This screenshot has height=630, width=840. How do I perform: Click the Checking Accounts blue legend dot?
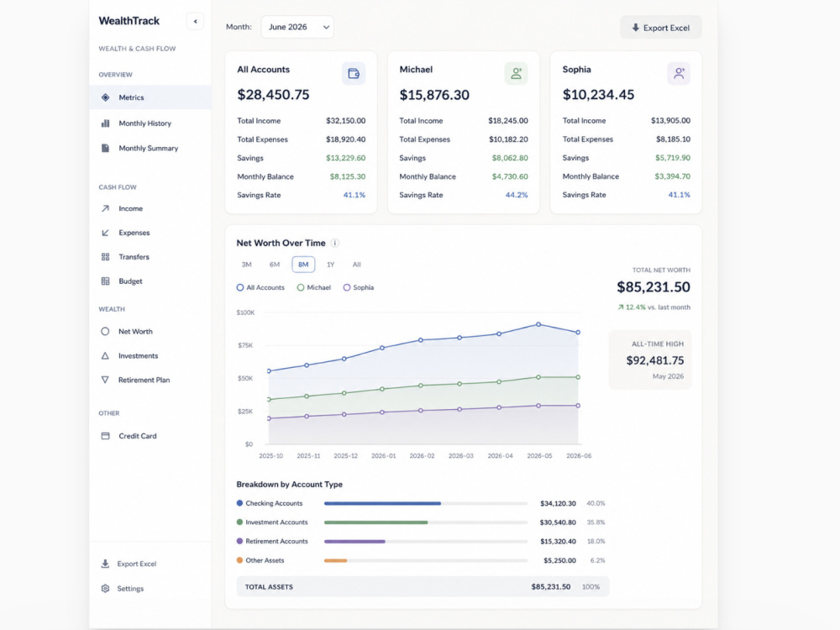[239, 503]
